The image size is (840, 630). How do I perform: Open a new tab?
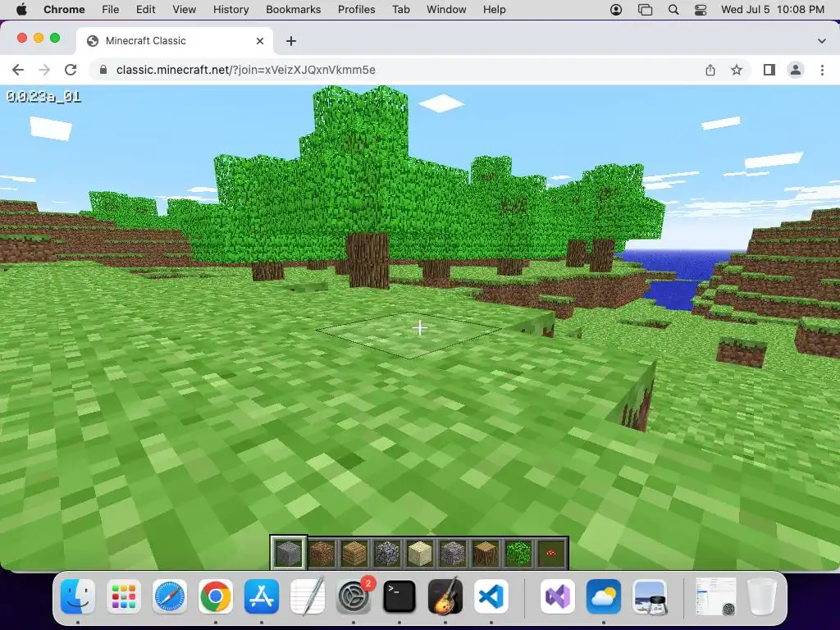pyautogui.click(x=291, y=41)
